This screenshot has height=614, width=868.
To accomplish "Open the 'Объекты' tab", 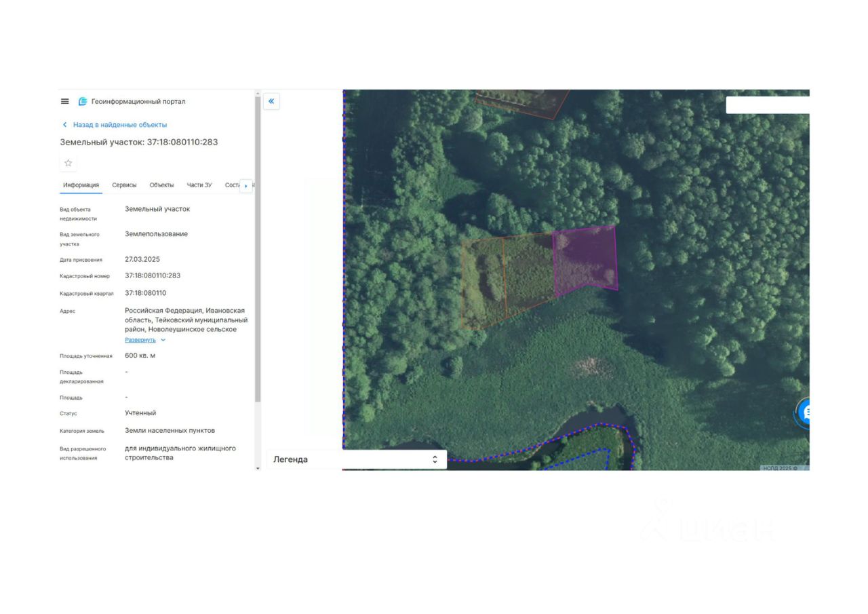I will (x=161, y=185).
